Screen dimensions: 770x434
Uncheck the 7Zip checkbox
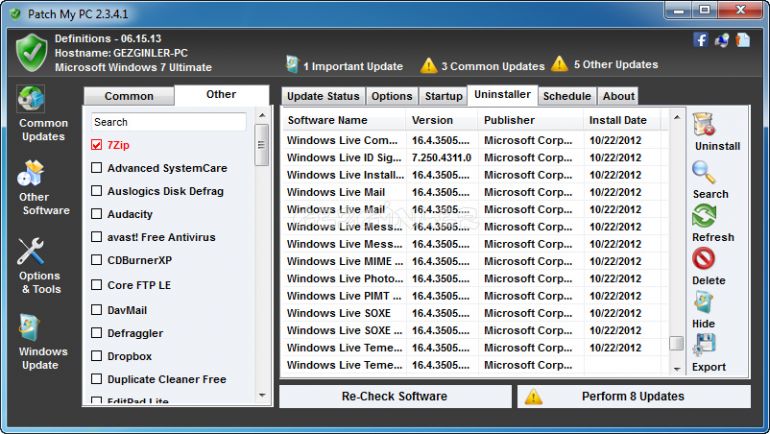[x=97, y=145]
